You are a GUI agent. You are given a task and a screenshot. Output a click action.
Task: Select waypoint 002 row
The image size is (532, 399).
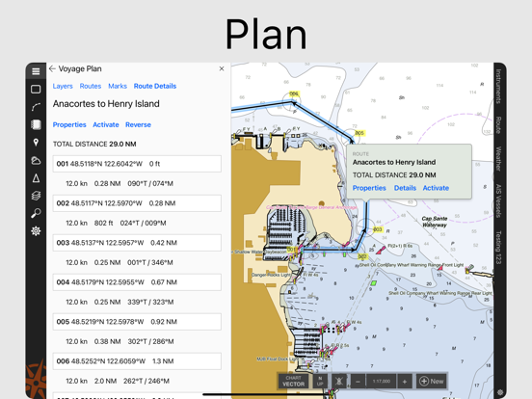(x=137, y=203)
